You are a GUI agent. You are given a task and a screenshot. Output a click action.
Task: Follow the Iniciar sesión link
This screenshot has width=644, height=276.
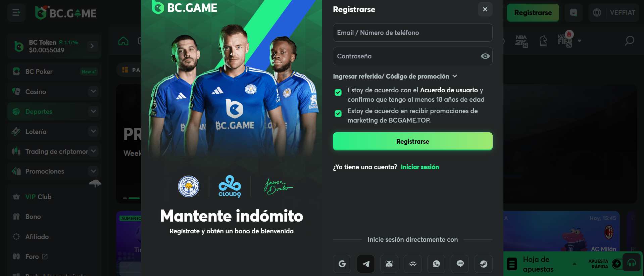pyautogui.click(x=420, y=167)
